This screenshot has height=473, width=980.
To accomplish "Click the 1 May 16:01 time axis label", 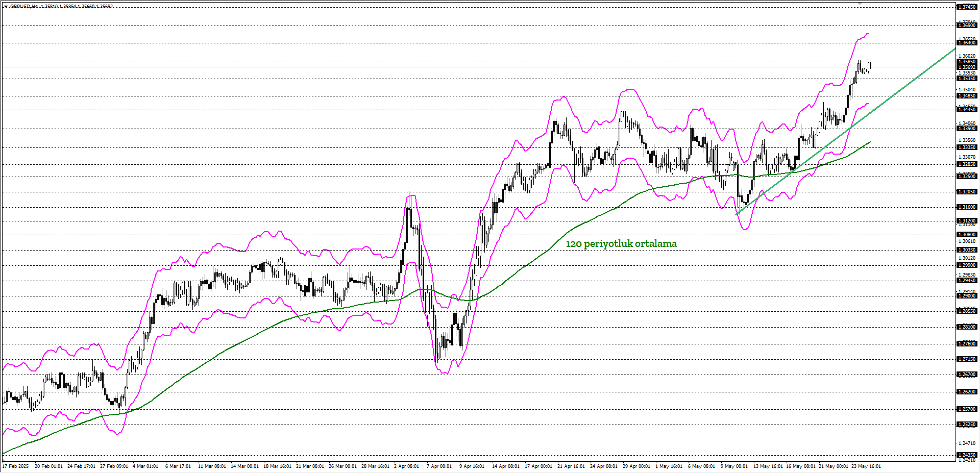I will (x=669, y=466).
